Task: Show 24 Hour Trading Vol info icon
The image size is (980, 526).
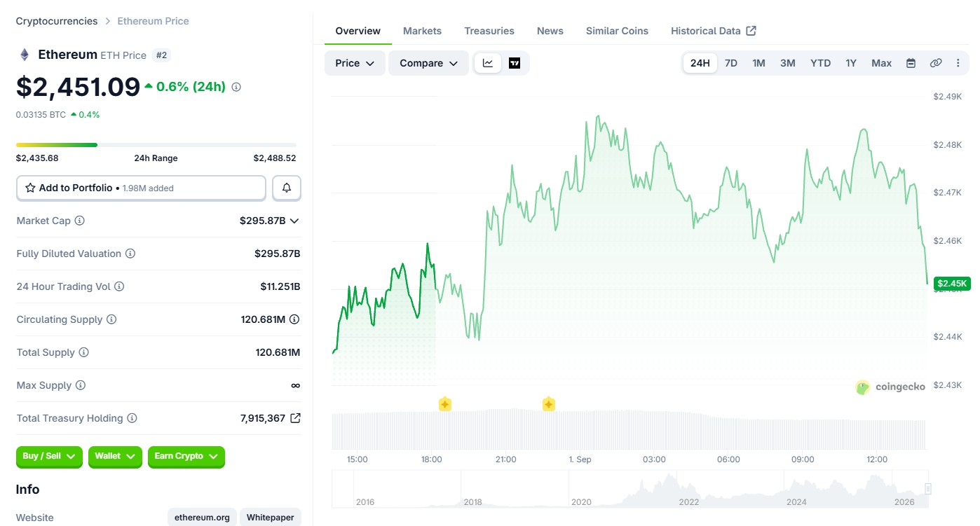Action: click(x=119, y=286)
